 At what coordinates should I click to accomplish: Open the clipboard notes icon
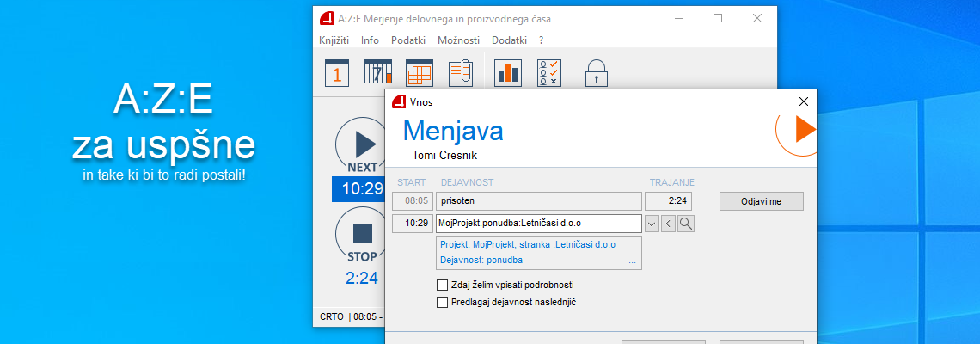pos(461,72)
